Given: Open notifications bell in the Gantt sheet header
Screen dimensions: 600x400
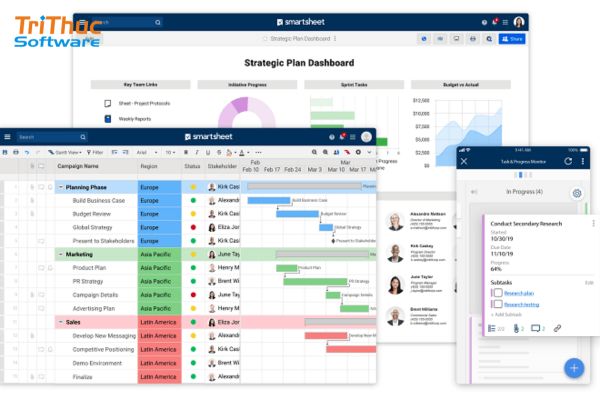Looking at the screenshot, I should pyautogui.click(x=342, y=136).
